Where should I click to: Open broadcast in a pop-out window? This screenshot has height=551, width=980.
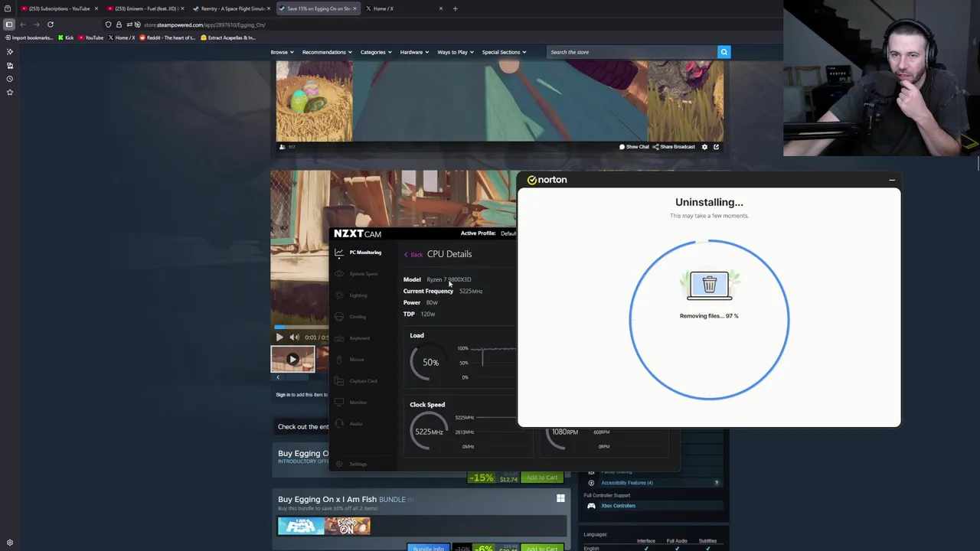[x=717, y=147]
